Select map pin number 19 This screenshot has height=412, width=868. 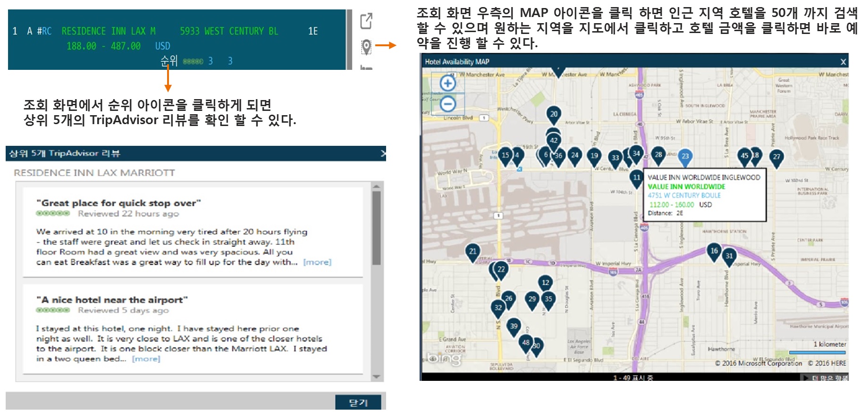(x=594, y=157)
